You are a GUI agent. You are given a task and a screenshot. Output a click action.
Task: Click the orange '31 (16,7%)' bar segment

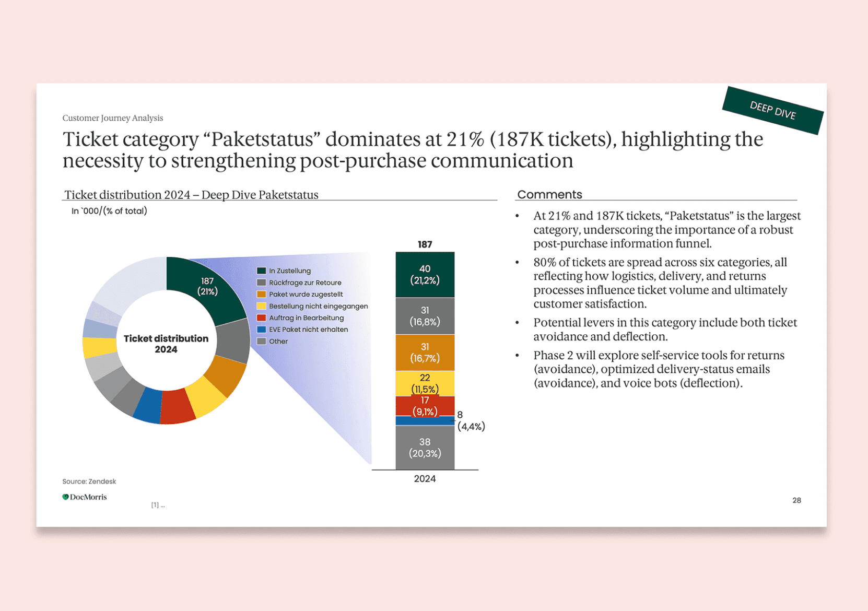pos(425,352)
